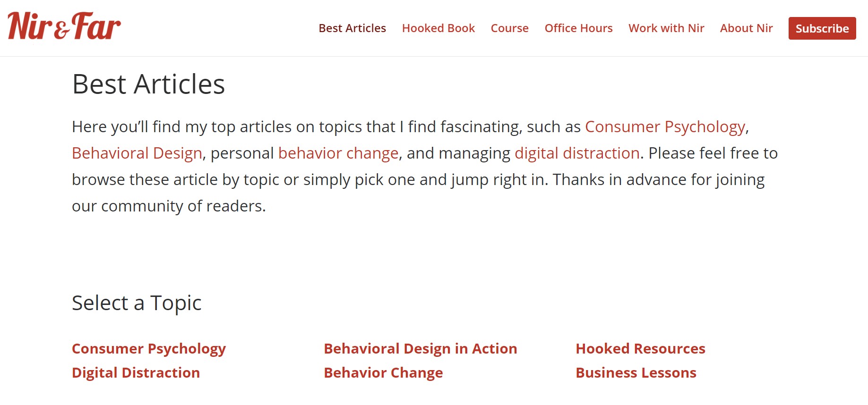Viewport: 868px width, 405px height.
Task: Click the Nir & Far logo
Action: coord(64,26)
